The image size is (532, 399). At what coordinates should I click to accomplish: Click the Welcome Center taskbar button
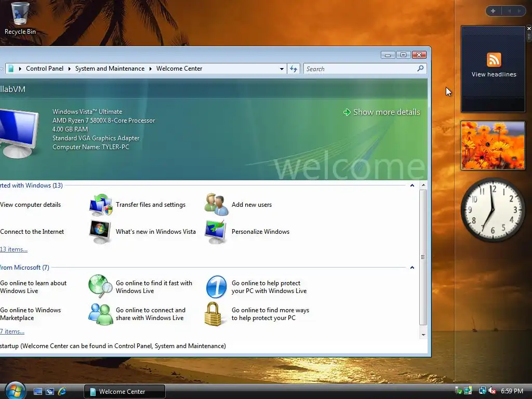coord(125,392)
